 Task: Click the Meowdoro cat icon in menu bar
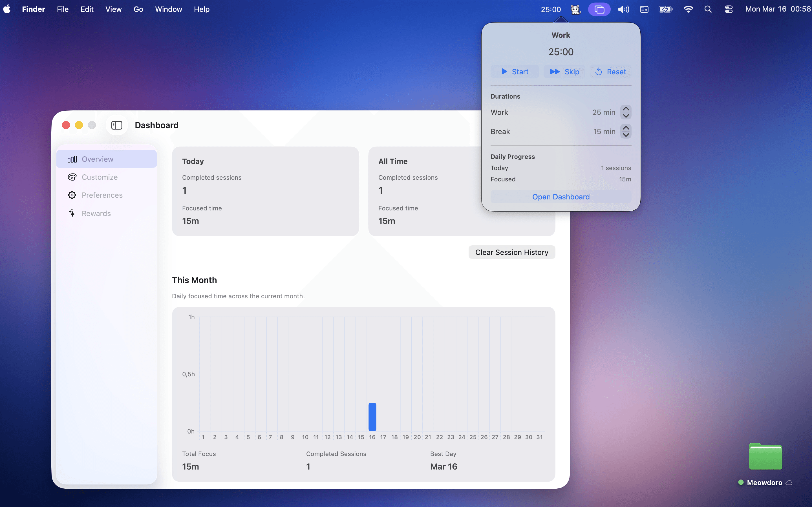click(x=575, y=9)
